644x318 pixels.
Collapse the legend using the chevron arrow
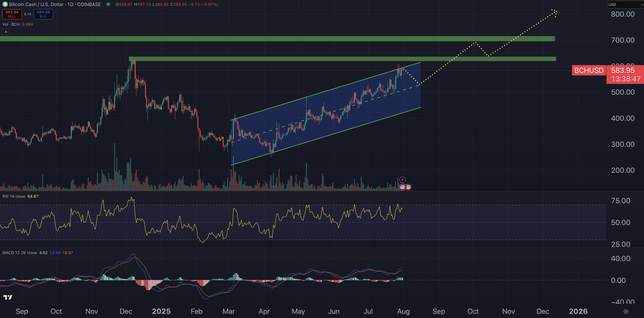pyautogui.click(x=6, y=32)
